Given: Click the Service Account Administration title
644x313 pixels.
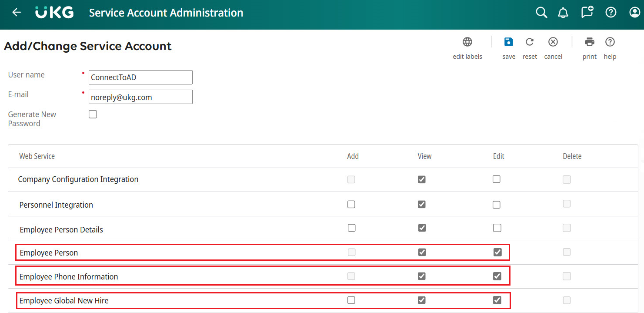Looking at the screenshot, I should [x=166, y=13].
